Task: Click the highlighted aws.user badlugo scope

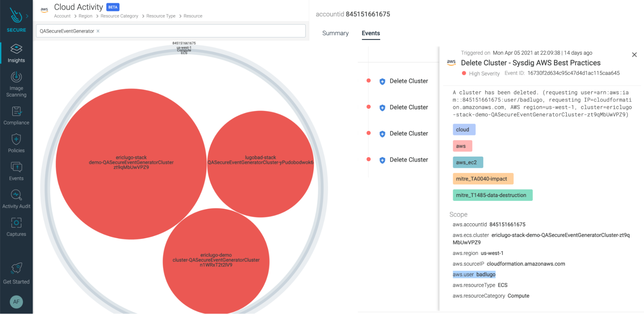Action: pyautogui.click(x=474, y=274)
